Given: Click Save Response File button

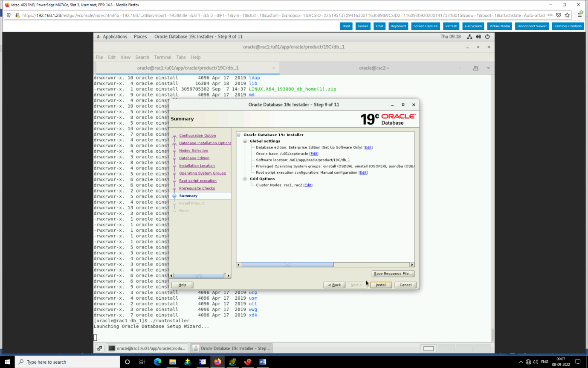Looking at the screenshot, I should [x=393, y=274].
